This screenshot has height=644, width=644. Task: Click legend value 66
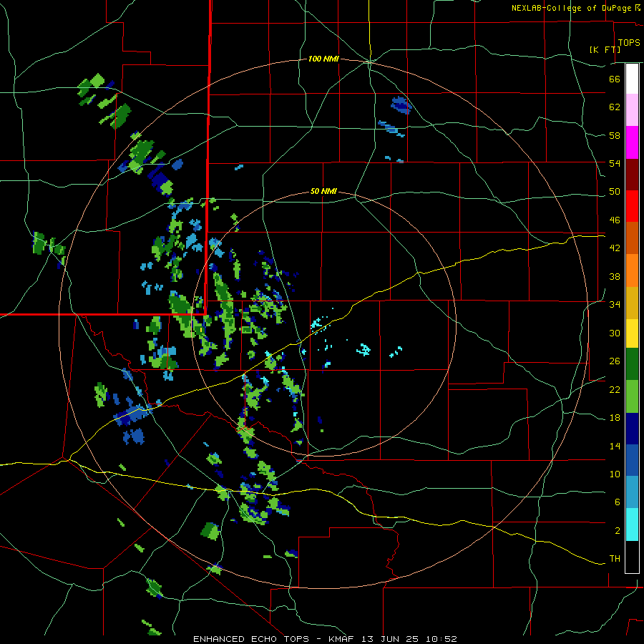615,79
